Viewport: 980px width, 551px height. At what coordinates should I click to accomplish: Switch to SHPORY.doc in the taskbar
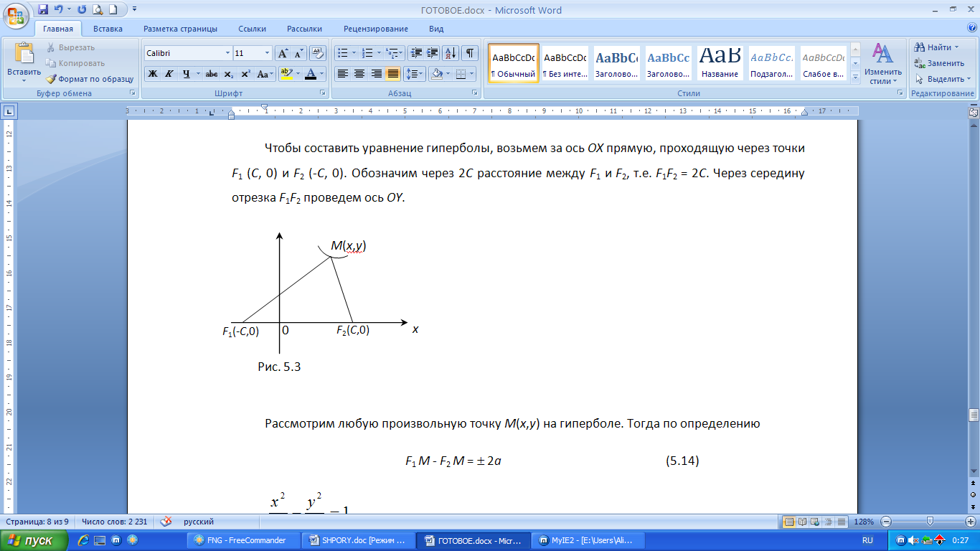(359, 540)
